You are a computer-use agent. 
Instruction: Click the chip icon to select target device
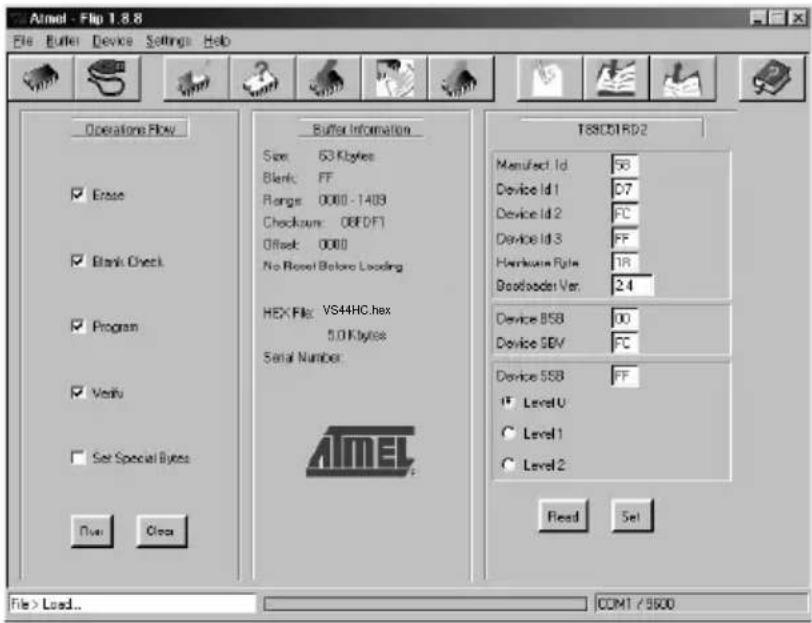tap(41, 78)
